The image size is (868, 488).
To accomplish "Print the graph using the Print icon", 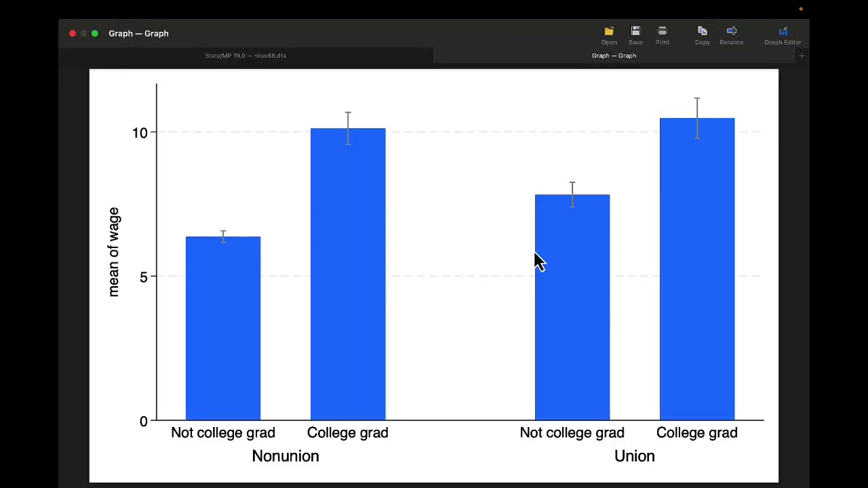I will click(x=663, y=31).
